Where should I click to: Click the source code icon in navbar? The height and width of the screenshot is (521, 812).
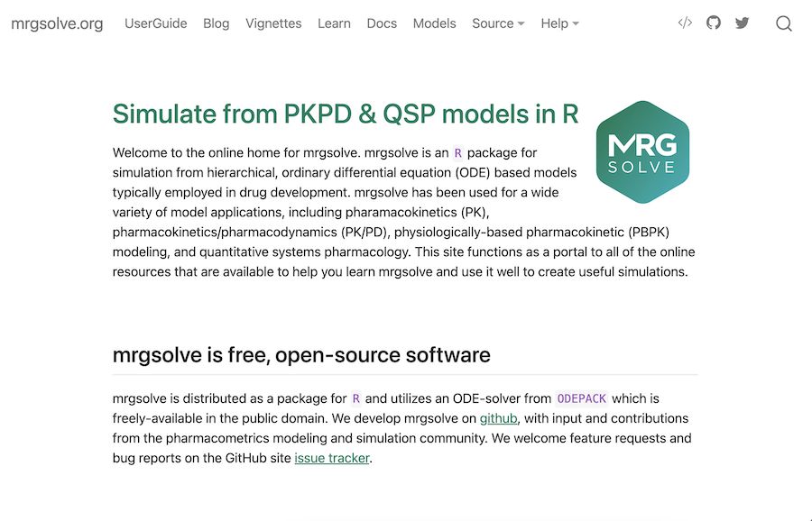click(685, 23)
